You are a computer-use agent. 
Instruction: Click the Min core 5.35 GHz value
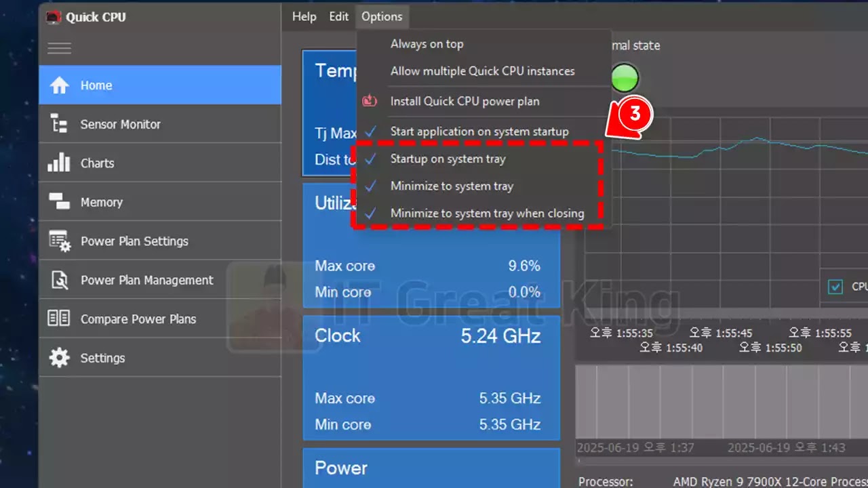pos(510,425)
